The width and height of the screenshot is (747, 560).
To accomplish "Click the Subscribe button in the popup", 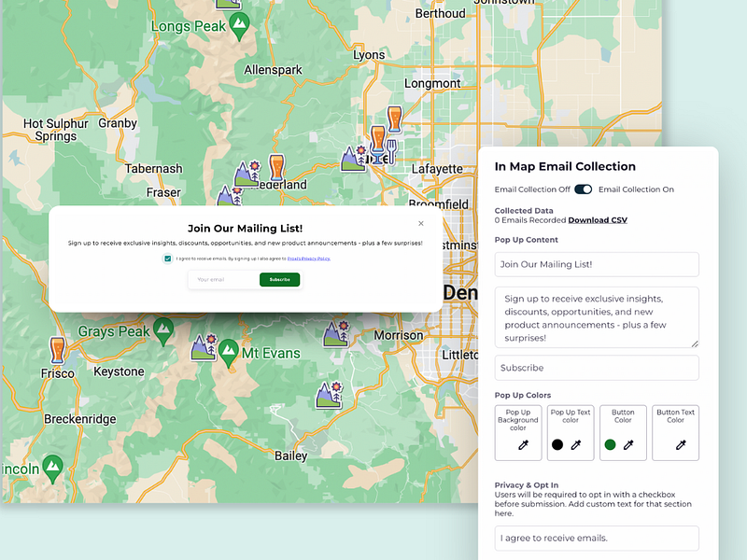I will (279, 279).
